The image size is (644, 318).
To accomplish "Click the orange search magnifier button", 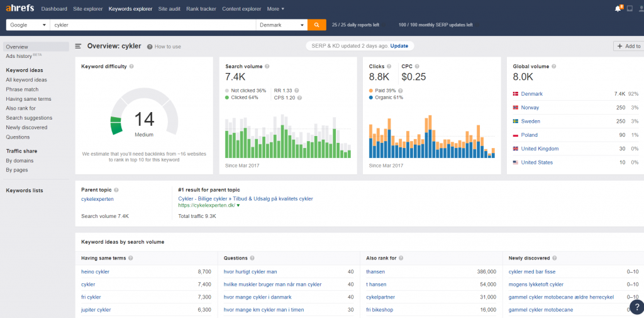I will coord(317,25).
